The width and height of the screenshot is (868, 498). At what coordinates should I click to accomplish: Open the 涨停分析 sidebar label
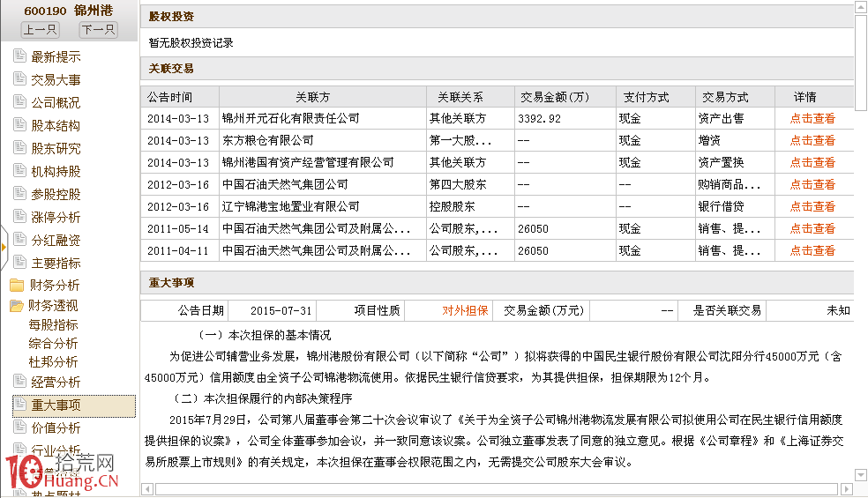(56, 217)
